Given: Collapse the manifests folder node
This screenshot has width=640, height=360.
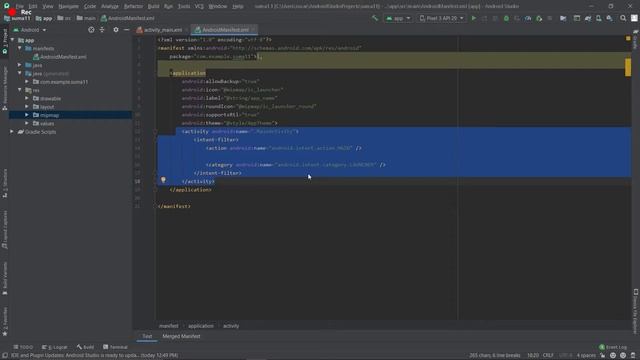Looking at the screenshot, I should point(20,48).
